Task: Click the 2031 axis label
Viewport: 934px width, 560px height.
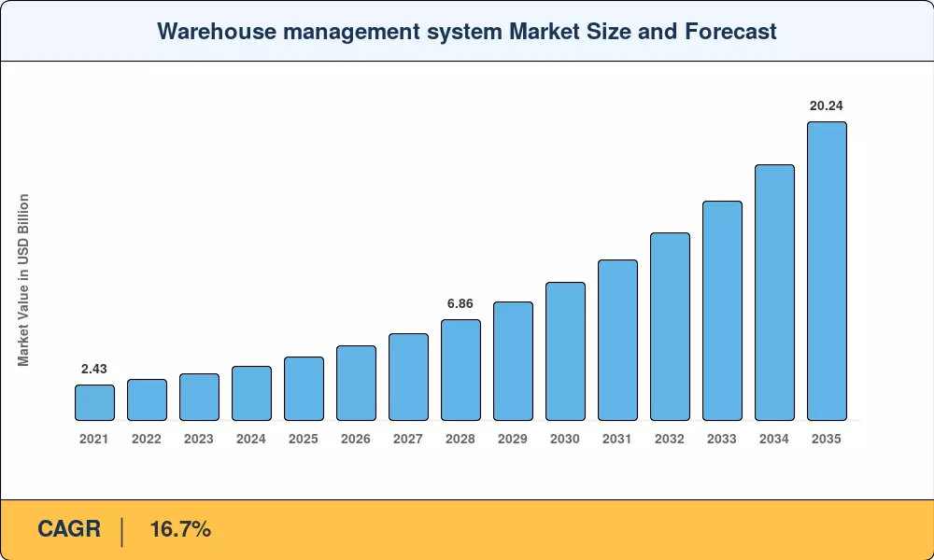Action: coord(617,440)
